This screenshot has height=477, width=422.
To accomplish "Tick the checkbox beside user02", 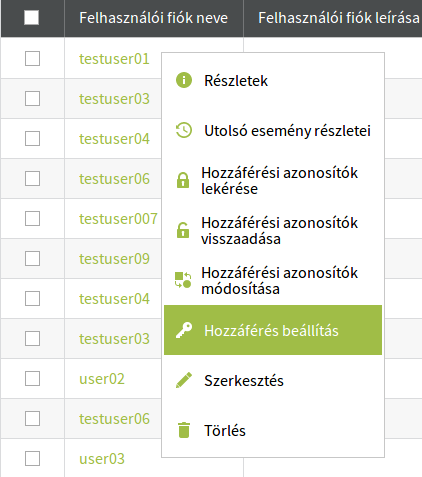I will click(x=32, y=379).
